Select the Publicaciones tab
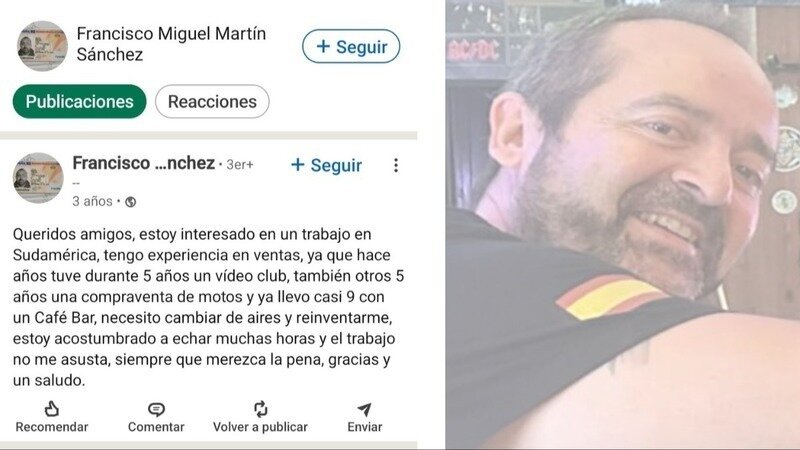 click(x=80, y=102)
